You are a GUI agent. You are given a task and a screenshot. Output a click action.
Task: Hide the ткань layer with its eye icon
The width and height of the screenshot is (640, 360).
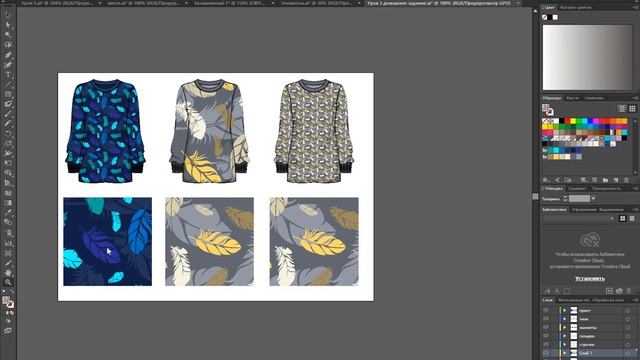coord(546,319)
